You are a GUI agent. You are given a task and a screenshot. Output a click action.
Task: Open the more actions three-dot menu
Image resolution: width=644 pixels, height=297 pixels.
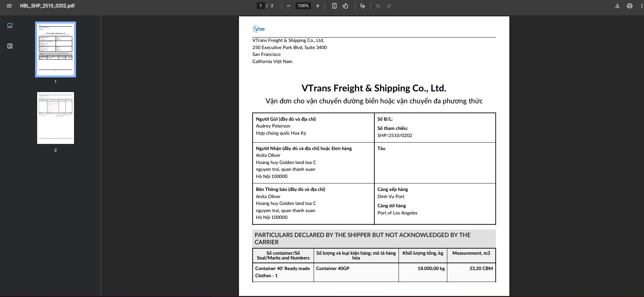642,6
